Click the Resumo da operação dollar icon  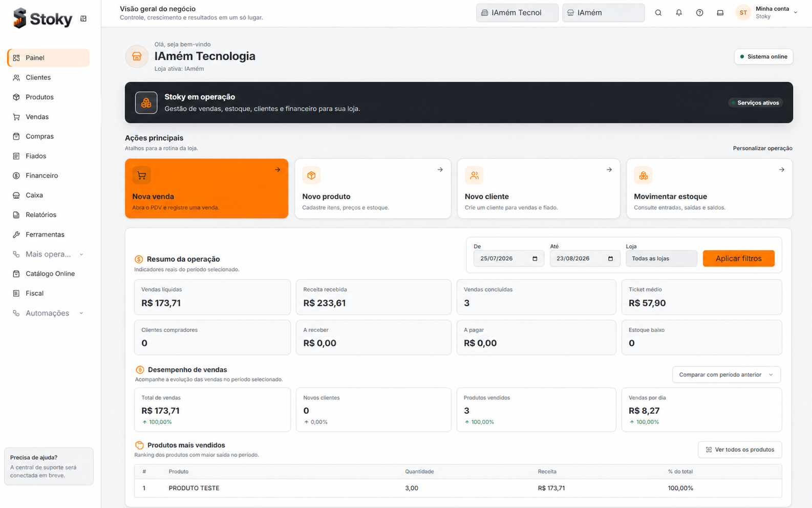click(x=139, y=260)
